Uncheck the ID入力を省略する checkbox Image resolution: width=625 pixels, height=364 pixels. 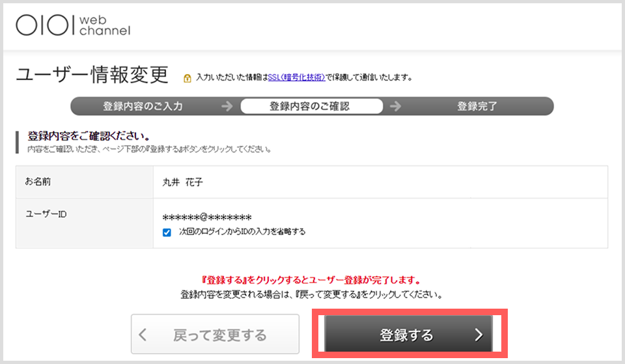[167, 232]
